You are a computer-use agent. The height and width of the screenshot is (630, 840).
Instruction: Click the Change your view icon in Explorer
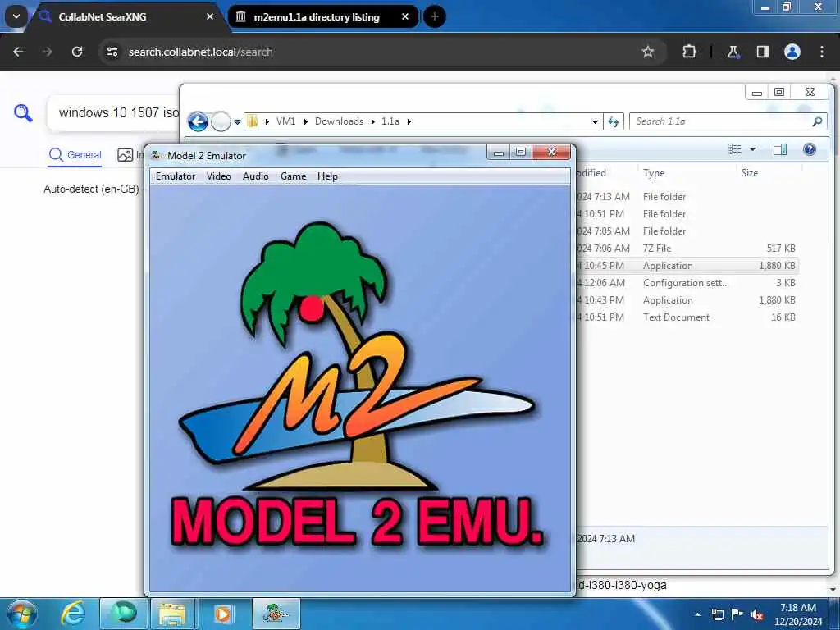pos(734,149)
